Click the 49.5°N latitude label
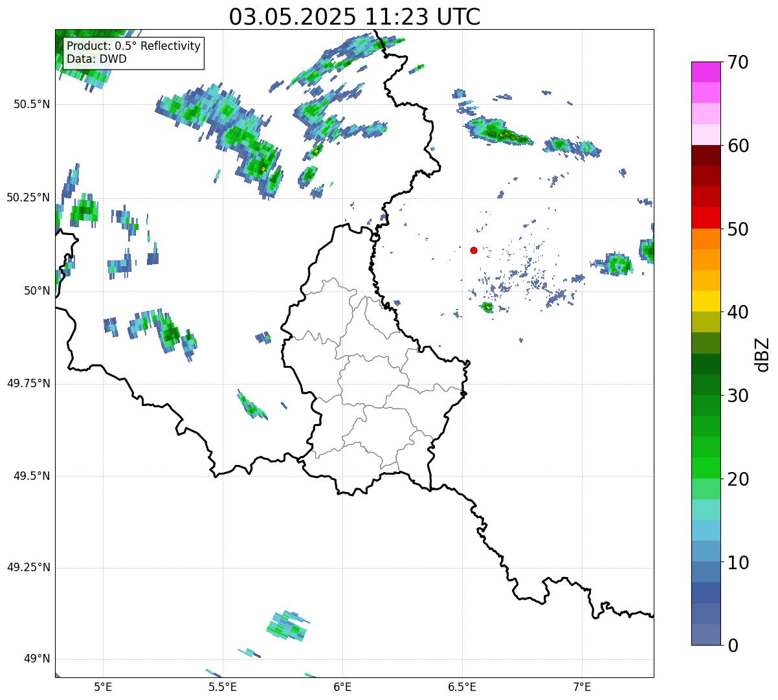778x700 pixels. click(31, 476)
